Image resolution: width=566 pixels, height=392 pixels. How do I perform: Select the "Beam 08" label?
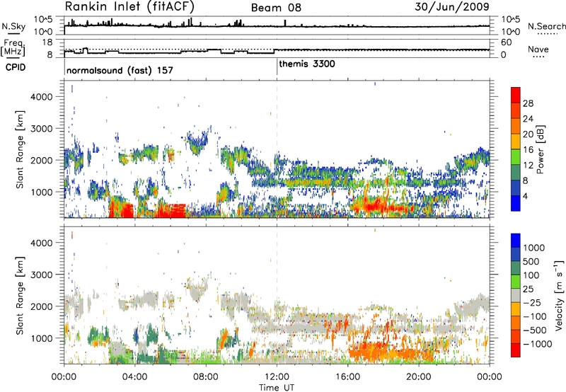276,8
